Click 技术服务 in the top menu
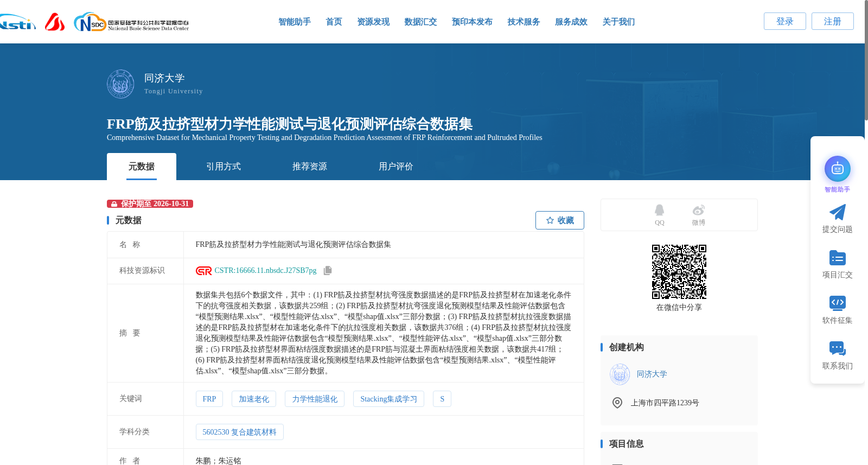868x465 pixels. pyautogui.click(x=524, y=22)
